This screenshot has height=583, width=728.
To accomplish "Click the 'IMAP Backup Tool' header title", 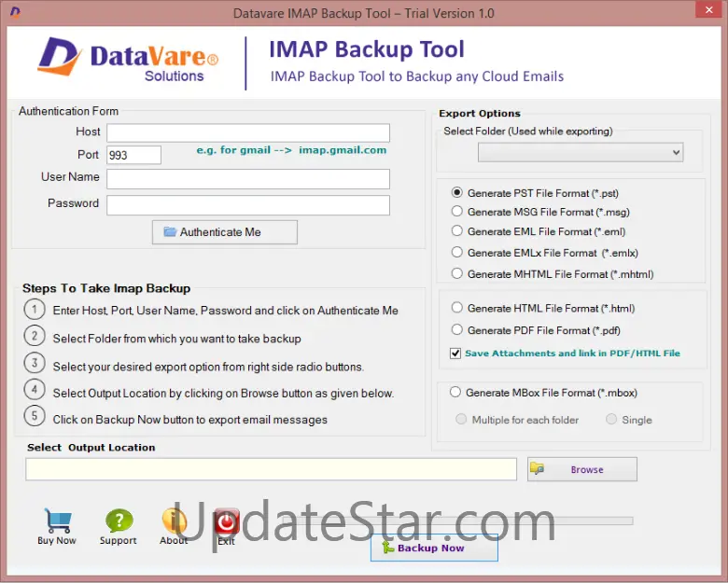I will [367, 49].
